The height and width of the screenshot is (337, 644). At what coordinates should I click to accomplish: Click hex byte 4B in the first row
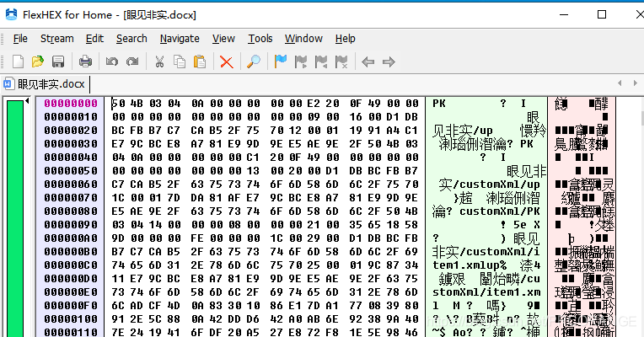[137, 104]
